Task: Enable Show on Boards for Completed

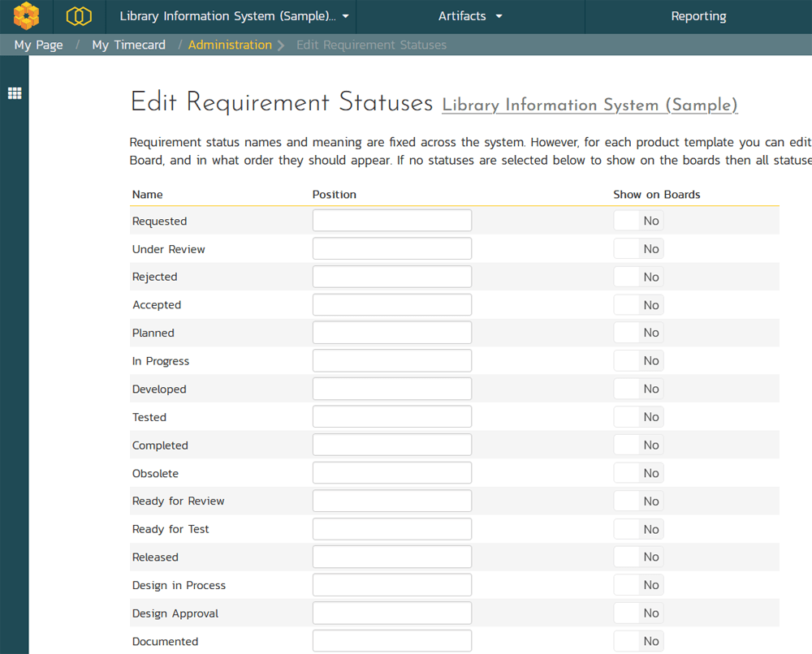Action: [638, 444]
